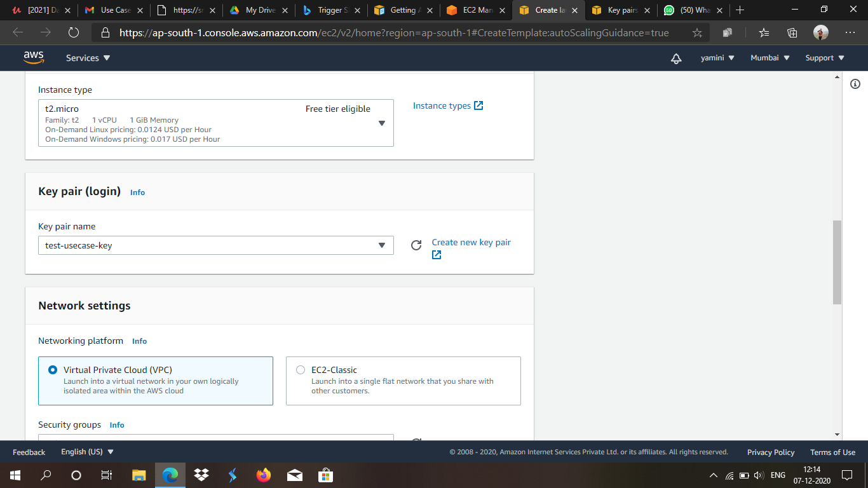Viewport: 868px width, 488px height.
Task: Open the Windows Start menu
Action: [15, 475]
